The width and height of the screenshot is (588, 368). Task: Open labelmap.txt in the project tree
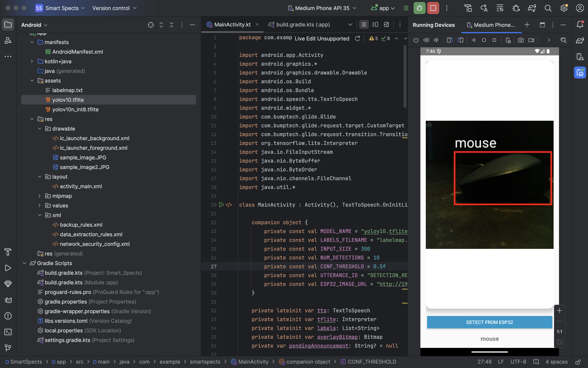[67, 90]
